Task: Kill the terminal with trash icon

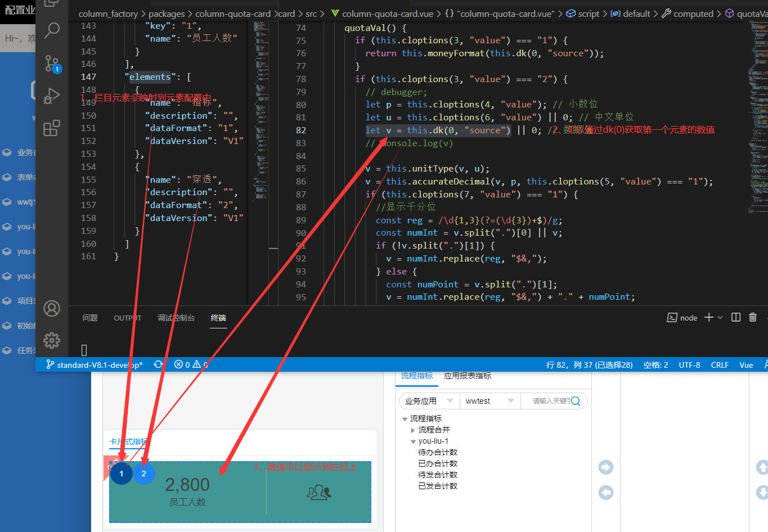Action: coord(753,317)
